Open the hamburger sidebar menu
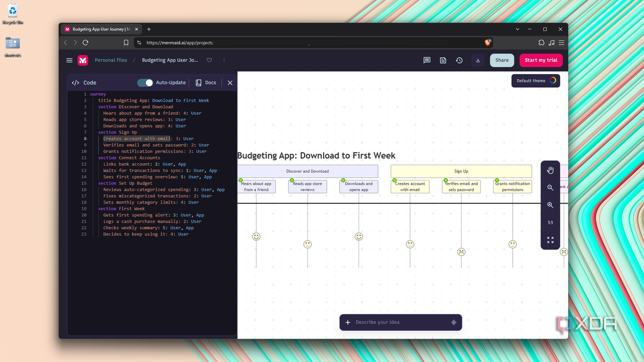 pos(69,60)
